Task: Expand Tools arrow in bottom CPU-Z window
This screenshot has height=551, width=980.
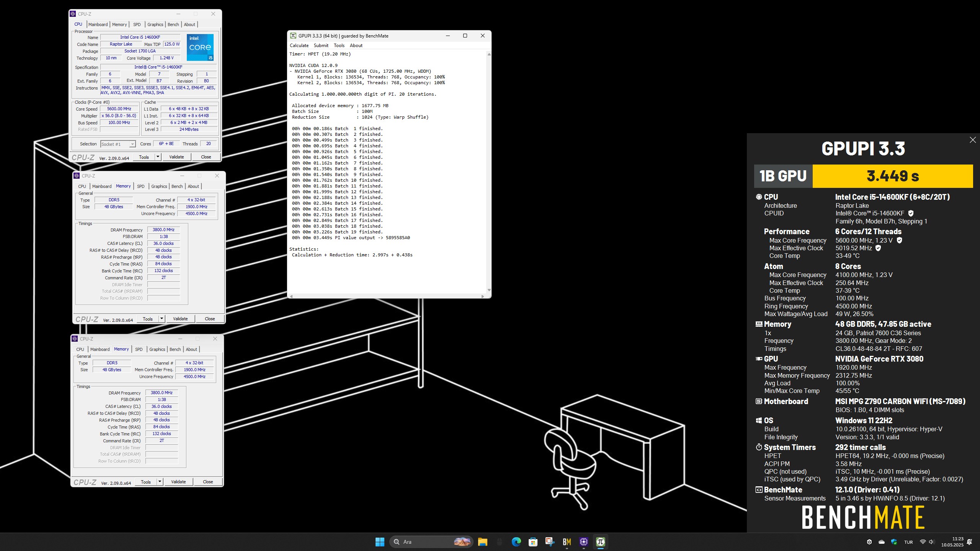Action: tap(159, 482)
